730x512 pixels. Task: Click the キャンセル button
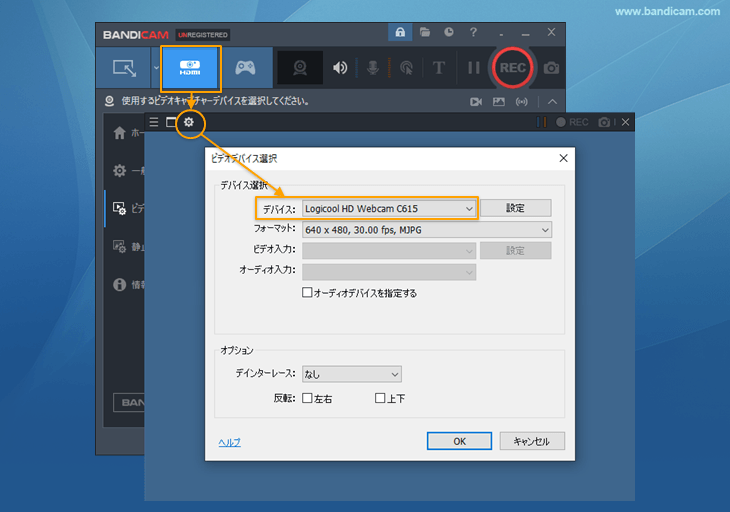click(x=532, y=441)
